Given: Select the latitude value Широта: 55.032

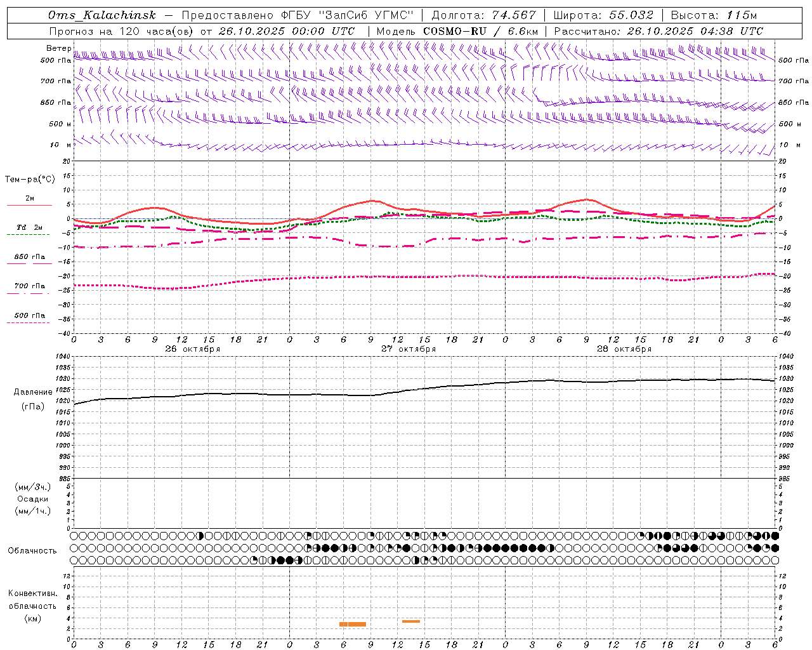Looking at the screenshot, I should coord(603,15).
